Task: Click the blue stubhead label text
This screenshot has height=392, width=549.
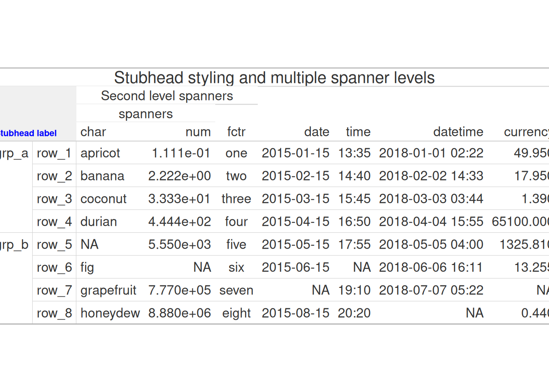Action: click(x=28, y=133)
